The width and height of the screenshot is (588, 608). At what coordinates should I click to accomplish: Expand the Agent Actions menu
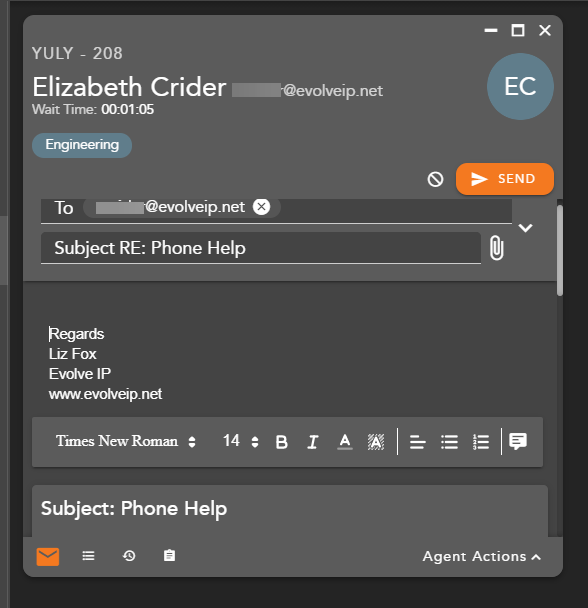point(481,556)
